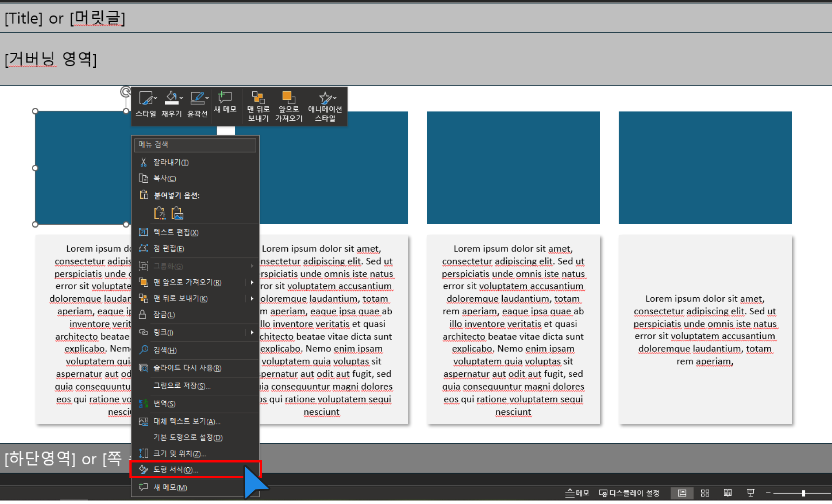Image resolution: width=832 pixels, height=504 pixels.
Task: Click the third Lorem ipsum text box
Action: tap(513, 330)
